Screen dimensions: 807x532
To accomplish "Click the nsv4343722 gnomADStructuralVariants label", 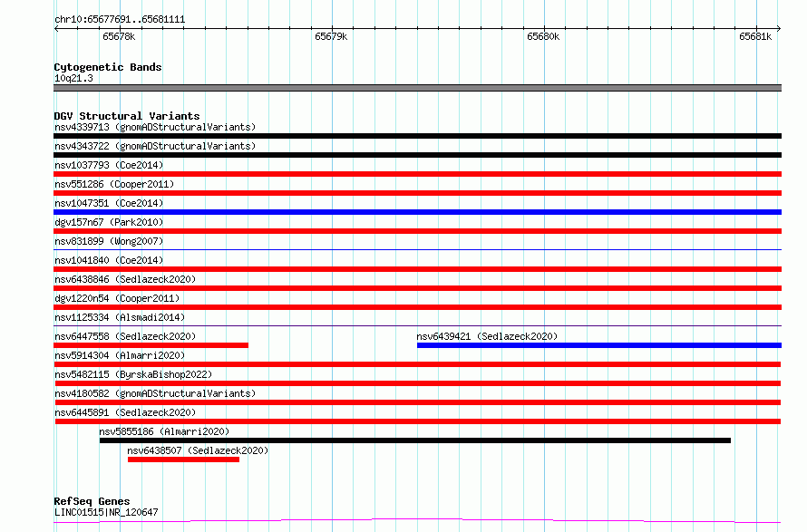I will [155, 146].
